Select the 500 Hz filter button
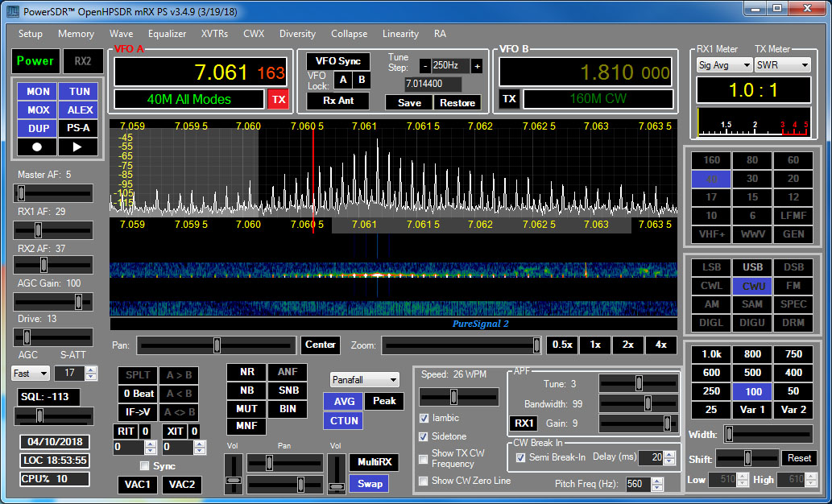Viewport: 832px width, 504px height. 752,373
